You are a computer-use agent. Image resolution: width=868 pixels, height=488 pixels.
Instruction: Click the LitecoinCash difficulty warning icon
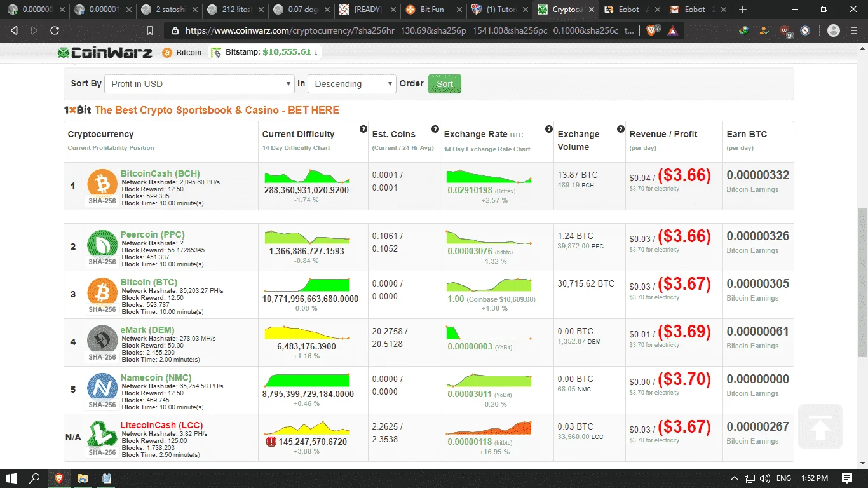point(271,441)
